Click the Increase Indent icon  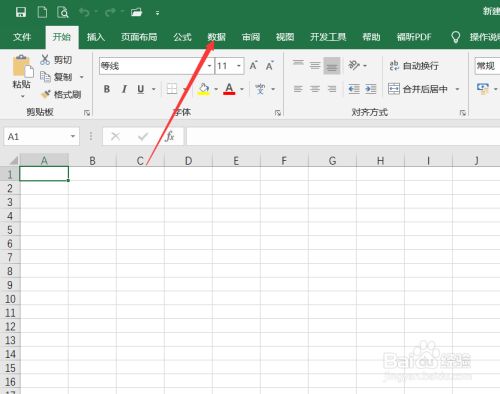(371, 89)
